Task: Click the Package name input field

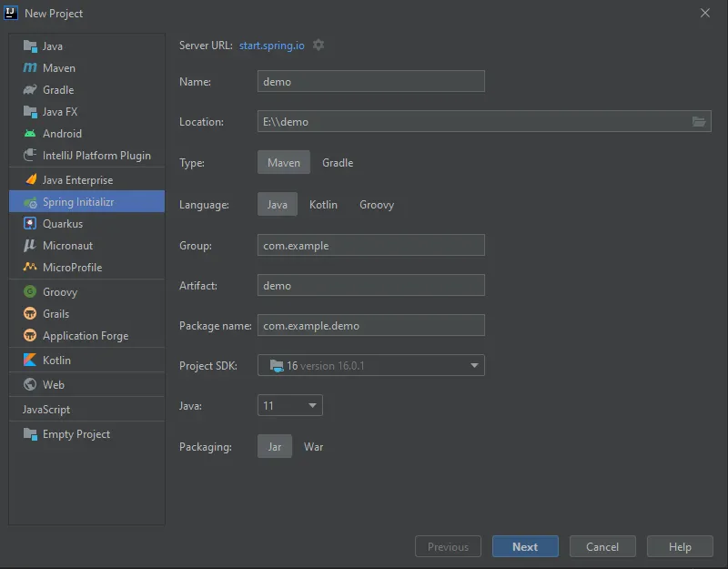Action: click(371, 325)
